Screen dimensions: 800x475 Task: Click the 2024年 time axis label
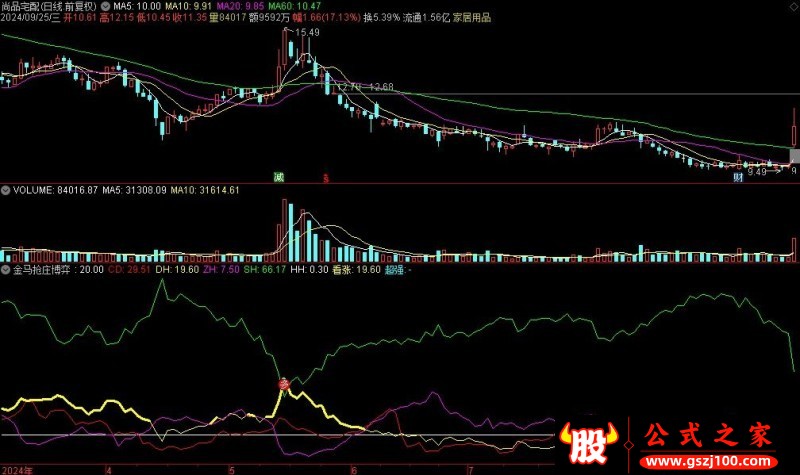click(17, 470)
